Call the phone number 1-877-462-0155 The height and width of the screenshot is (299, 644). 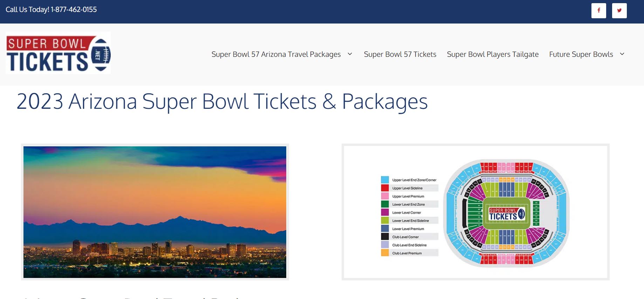[74, 9]
